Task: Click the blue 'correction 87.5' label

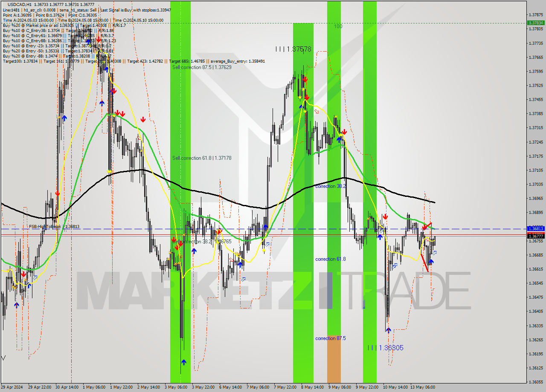Action: tap(331, 338)
